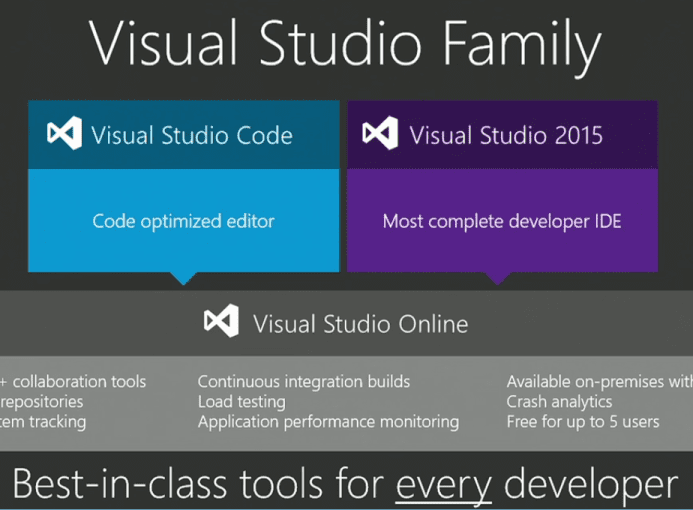Click the 'collaboration tools' line
Screen dimensions: 693x510
[73, 381]
